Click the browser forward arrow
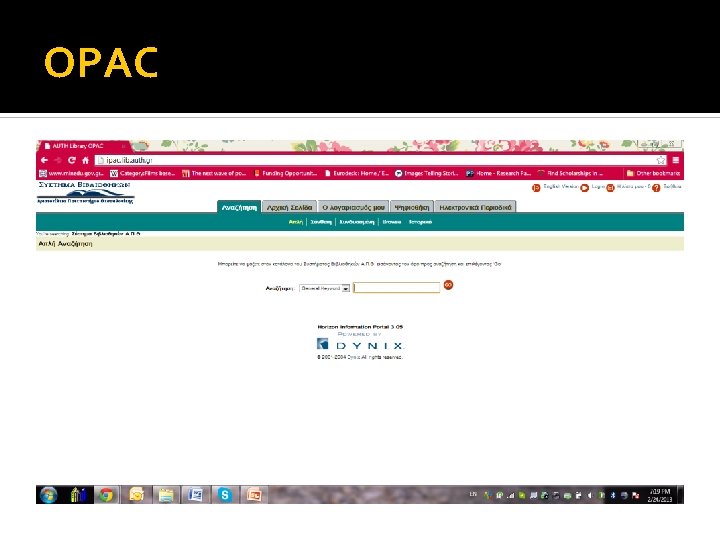 [x=58, y=160]
